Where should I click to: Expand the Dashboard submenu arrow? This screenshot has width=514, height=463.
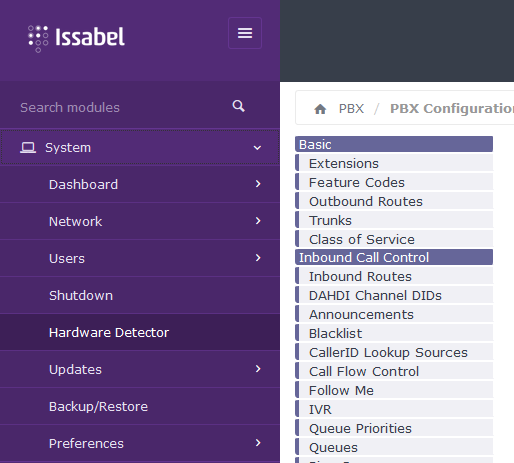click(258, 184)
